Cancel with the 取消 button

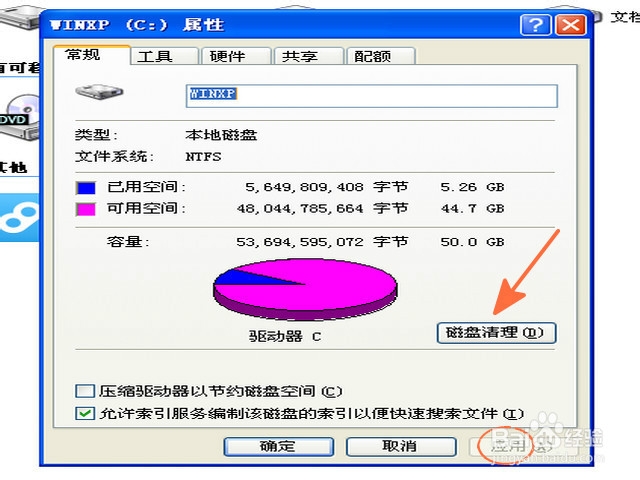click(x=401, y=446)
